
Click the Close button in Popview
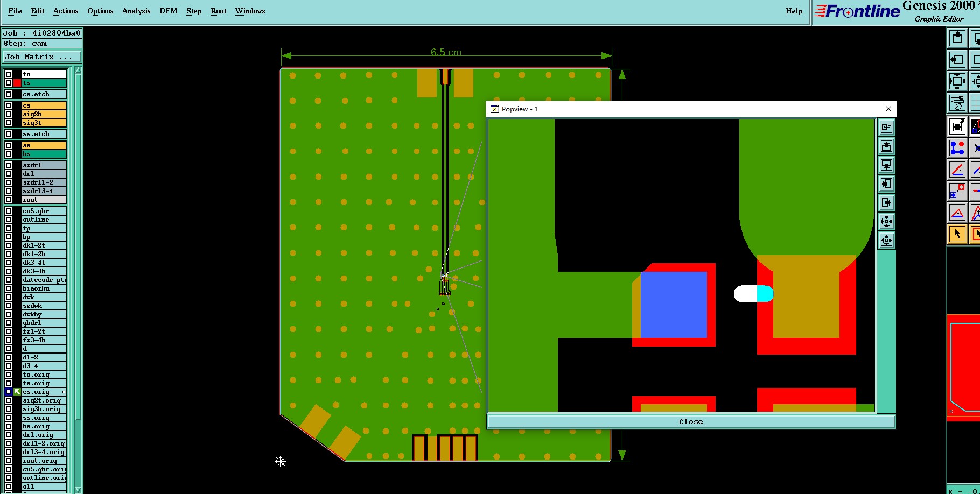point(691,421)
